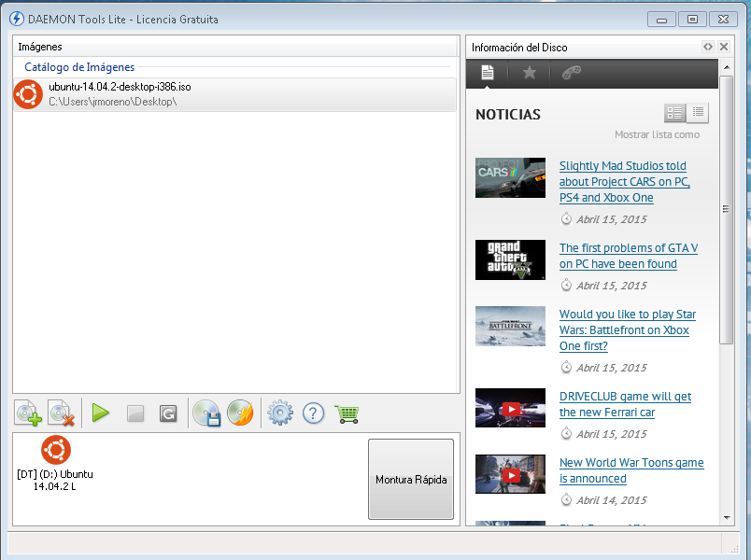Remove the selected image from the catalog
The width and height of the screenshot is (751, 560).
pyautogui.click(x=61, y=413)
